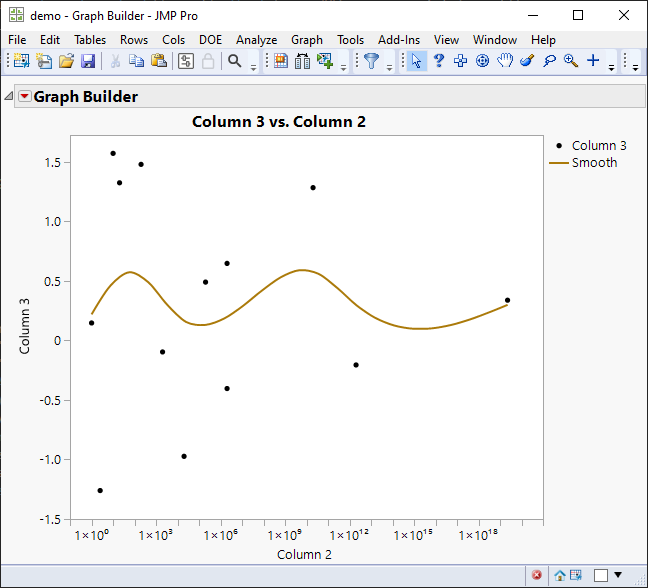Click the magnifying glass Search icon
Image resolution: width=648 pixels, height=588 pixels.
click(235, 61)
